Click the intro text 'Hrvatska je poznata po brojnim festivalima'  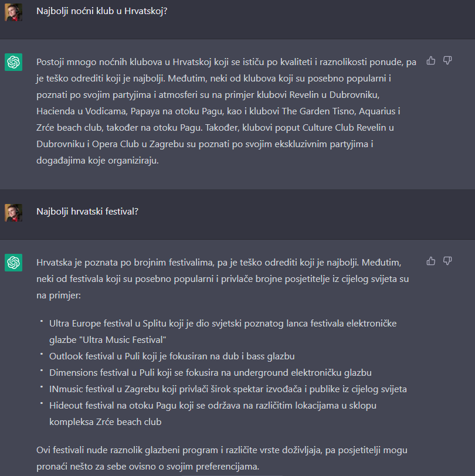125,262
